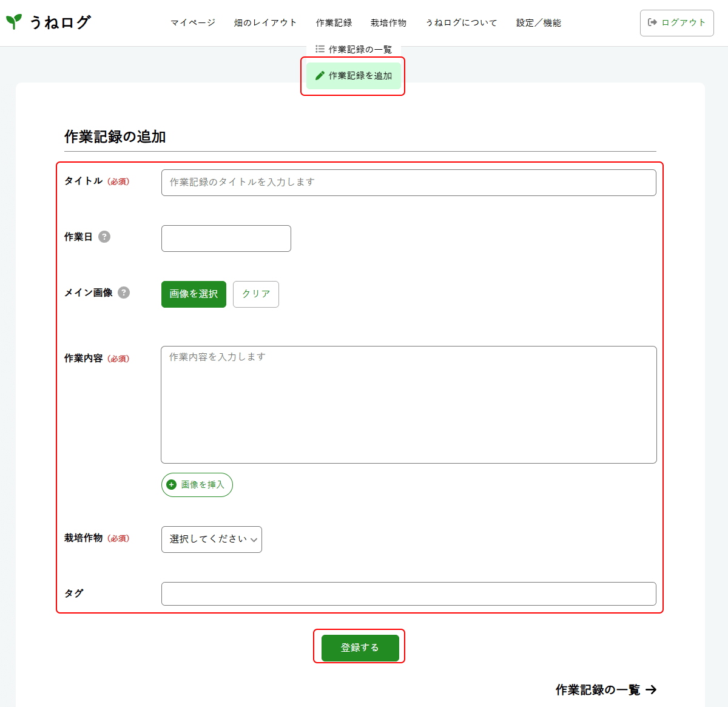The width and height of the screenshot is (728, 707).
Task: Click the help icon next to 作業日
Action: coord(104,237)
